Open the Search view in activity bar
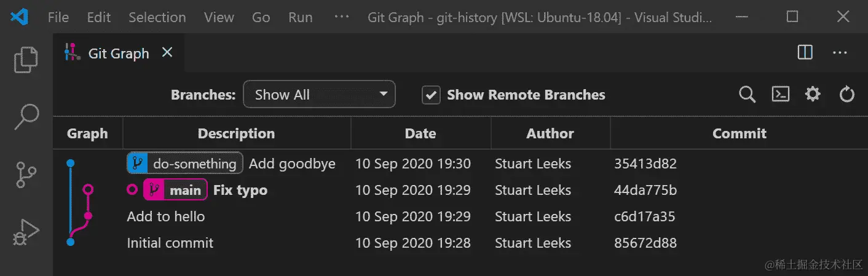The image size is (868, 276). [26, 117]
